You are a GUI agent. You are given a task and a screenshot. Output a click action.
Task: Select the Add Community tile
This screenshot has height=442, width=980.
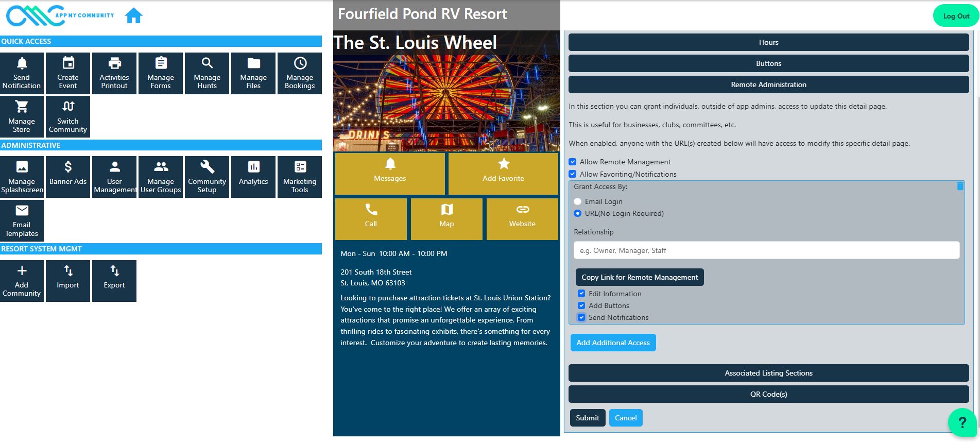(22, 281)
